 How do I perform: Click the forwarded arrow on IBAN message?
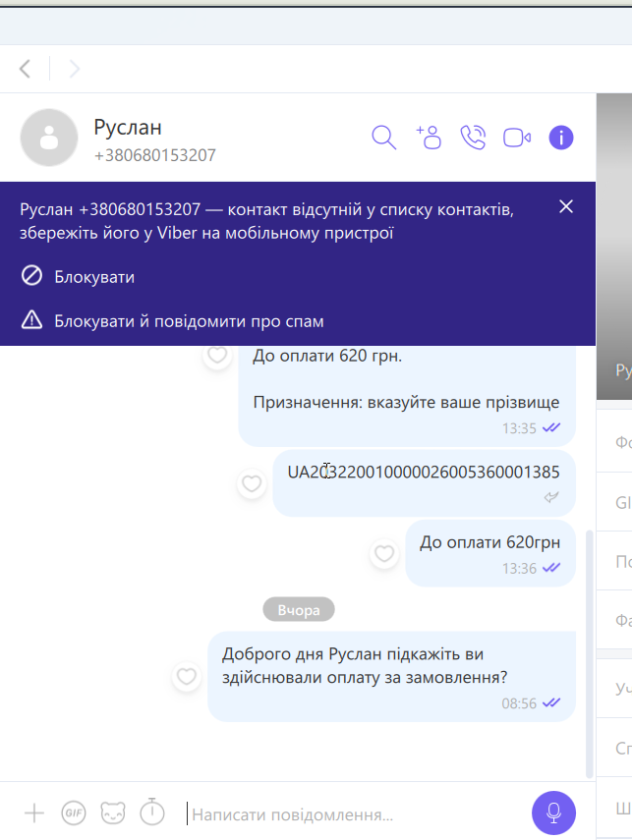point(551,497)
